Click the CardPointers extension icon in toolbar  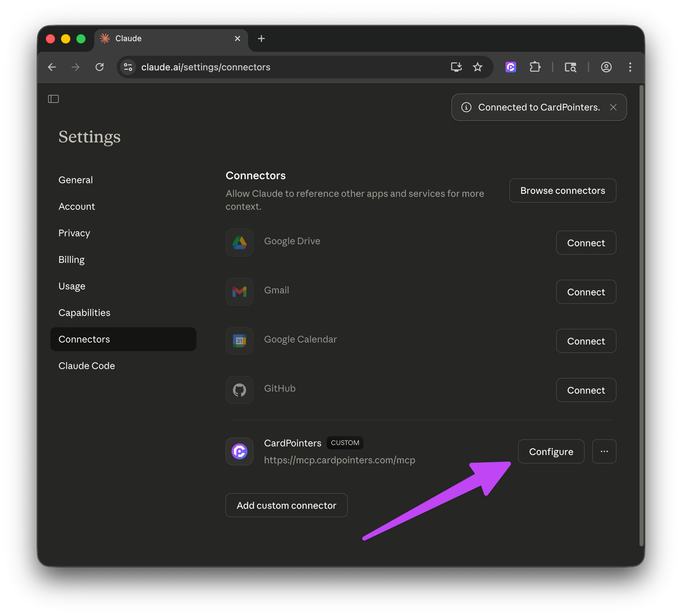click(511, 67)
